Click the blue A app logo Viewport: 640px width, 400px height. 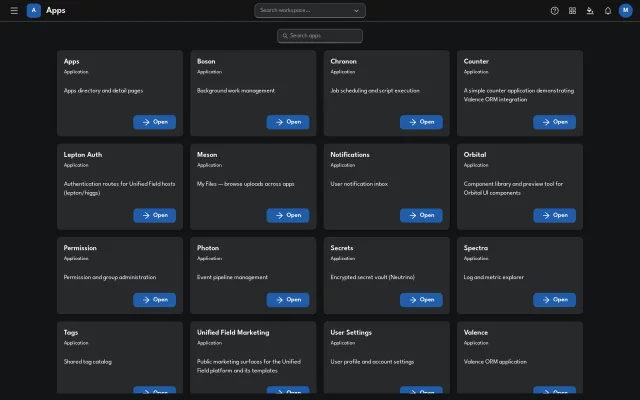(x=33, y=11)
